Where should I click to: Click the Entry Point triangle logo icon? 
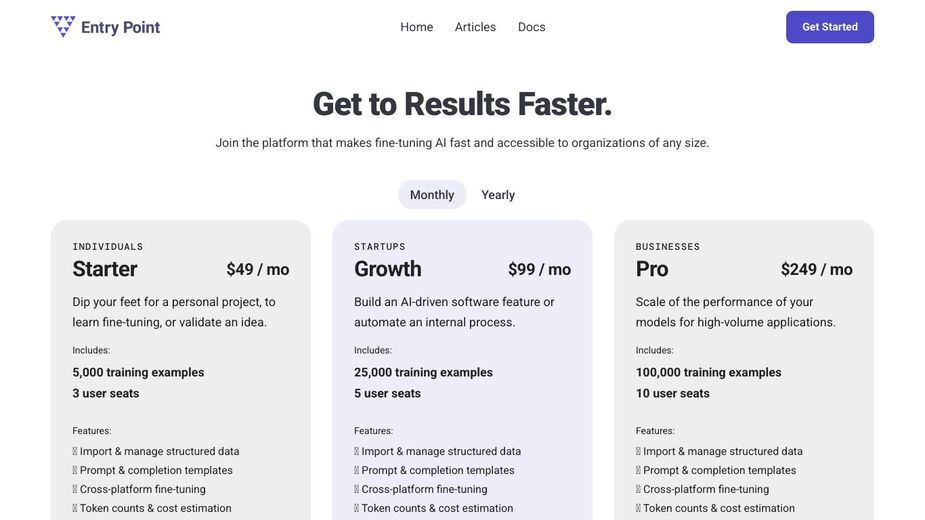[x=63, y=27]
